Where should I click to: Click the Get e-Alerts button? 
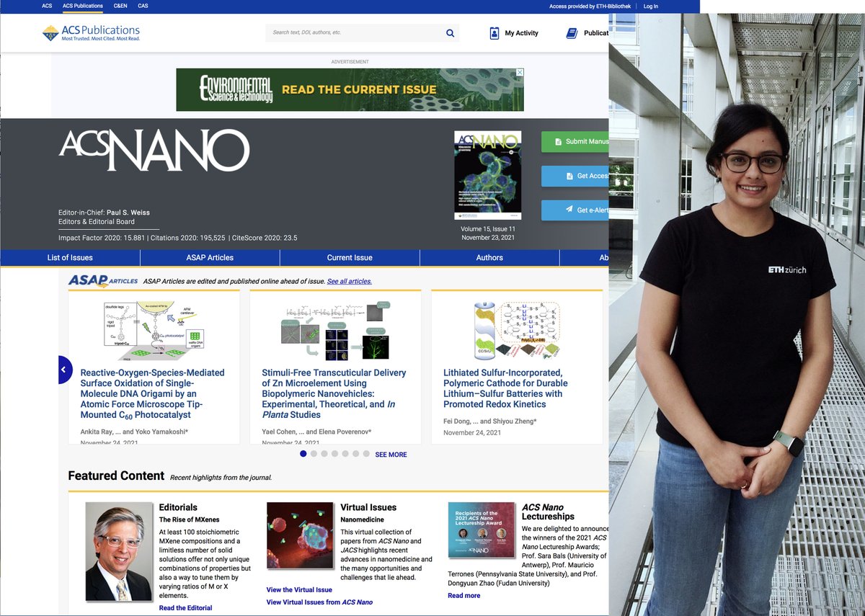[x=575, y=210]
